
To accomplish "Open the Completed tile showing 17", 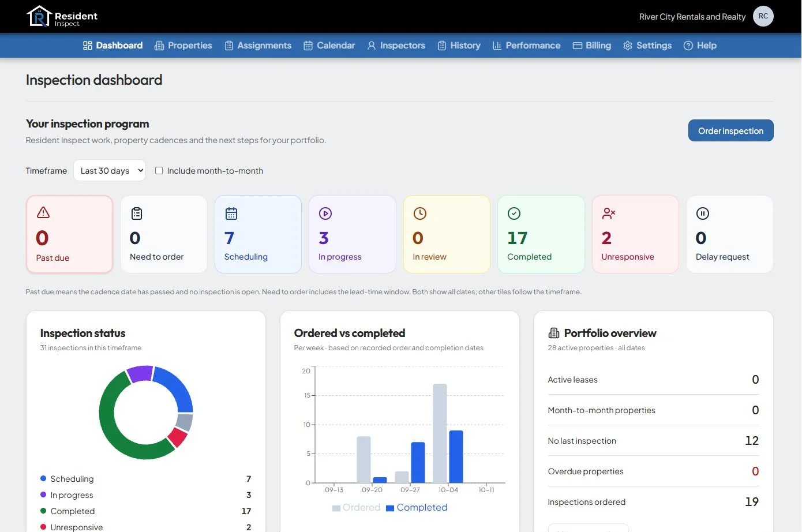I will click(541, 234).
